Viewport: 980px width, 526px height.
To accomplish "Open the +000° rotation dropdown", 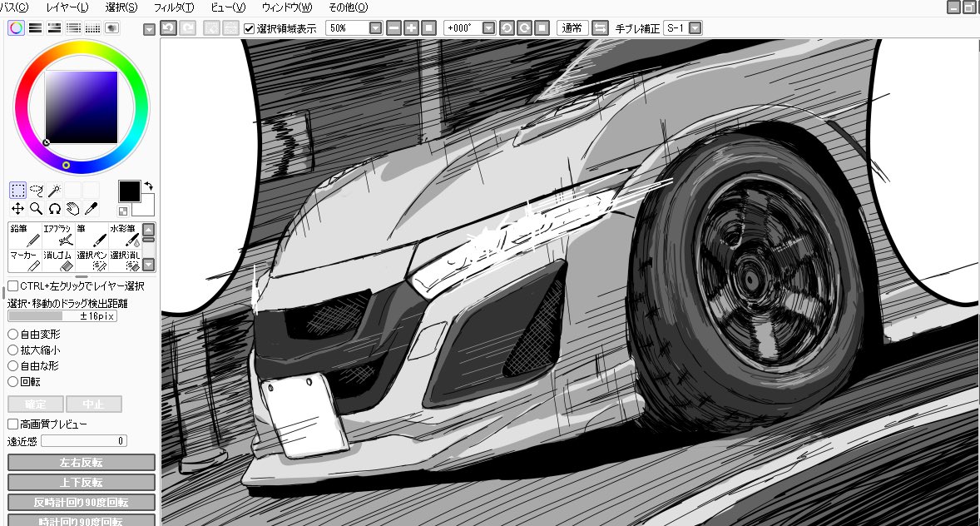I will [x=489, y=28].
